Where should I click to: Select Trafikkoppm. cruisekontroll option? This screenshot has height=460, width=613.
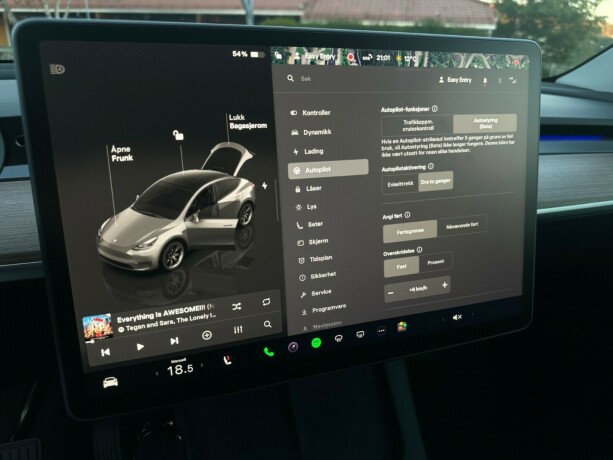point(417,125)
